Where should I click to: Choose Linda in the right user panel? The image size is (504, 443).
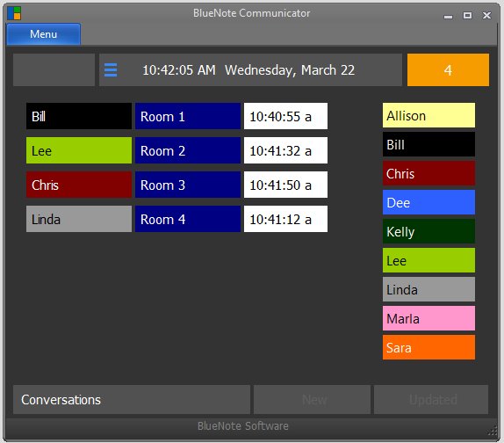pos(428,289)
